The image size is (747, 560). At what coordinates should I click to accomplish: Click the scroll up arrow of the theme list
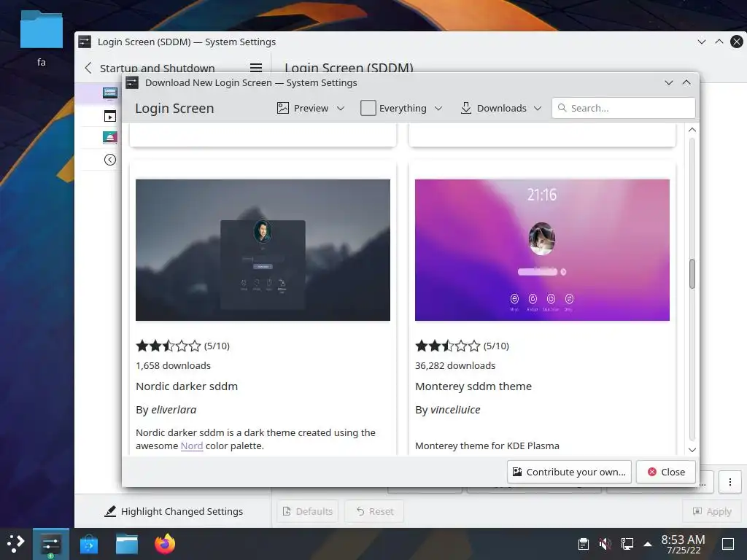(x=692, y=130)
